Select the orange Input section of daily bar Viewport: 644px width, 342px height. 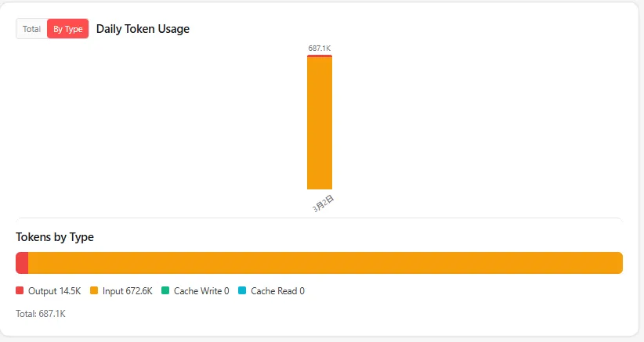320,123
